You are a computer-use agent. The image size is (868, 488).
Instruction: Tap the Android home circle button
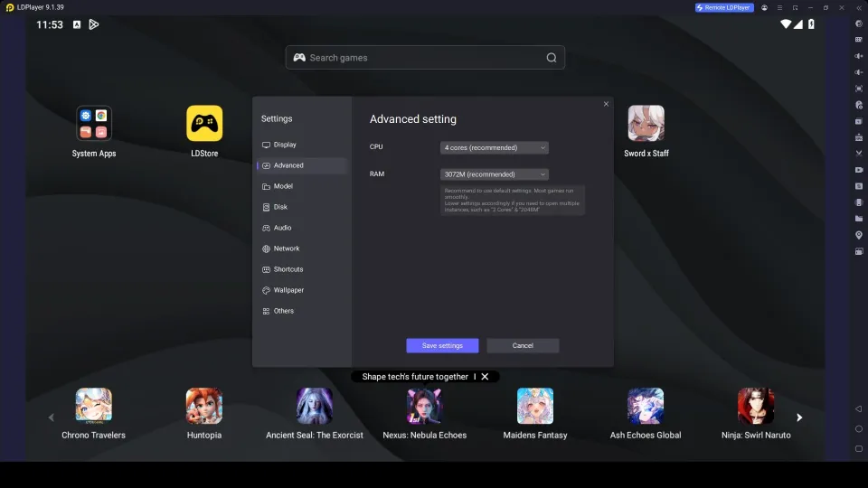coord(859,428)
